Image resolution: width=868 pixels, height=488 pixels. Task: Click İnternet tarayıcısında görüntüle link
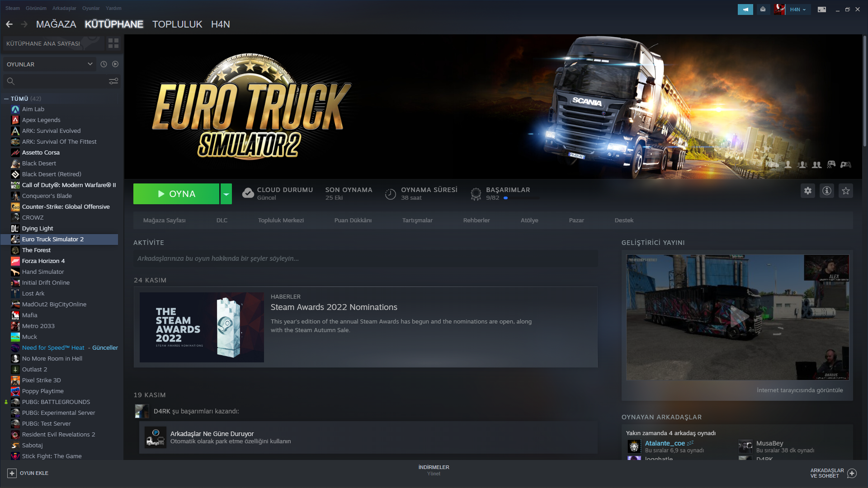[800, 390]
